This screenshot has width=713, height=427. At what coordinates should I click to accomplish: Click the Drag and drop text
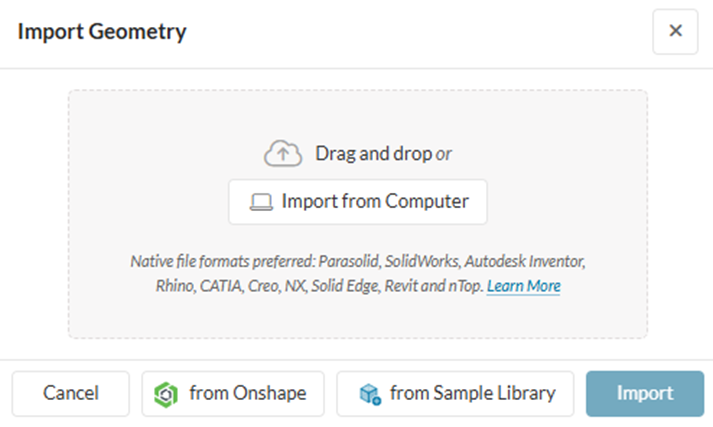373,153
